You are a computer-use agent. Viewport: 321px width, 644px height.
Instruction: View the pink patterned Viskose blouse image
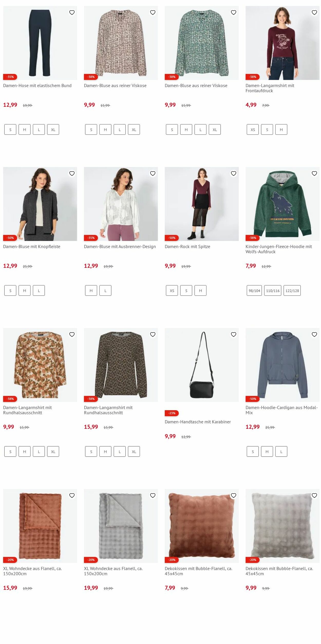pyautogui.click(x=121, y=43)
